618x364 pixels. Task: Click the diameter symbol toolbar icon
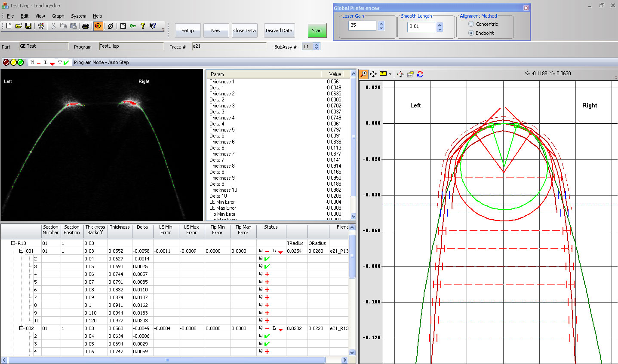111,26
